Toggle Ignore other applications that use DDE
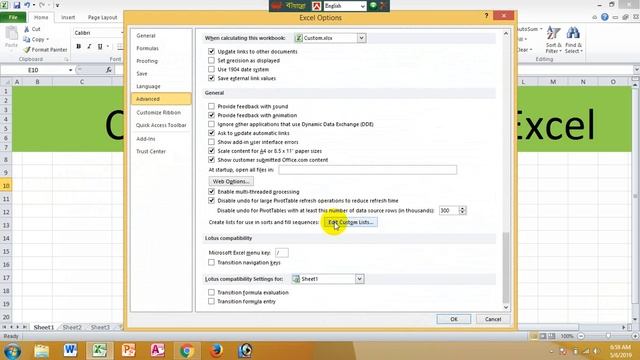Image resolution: width=640 pixels, height=360 pixels. click(211, 124)
